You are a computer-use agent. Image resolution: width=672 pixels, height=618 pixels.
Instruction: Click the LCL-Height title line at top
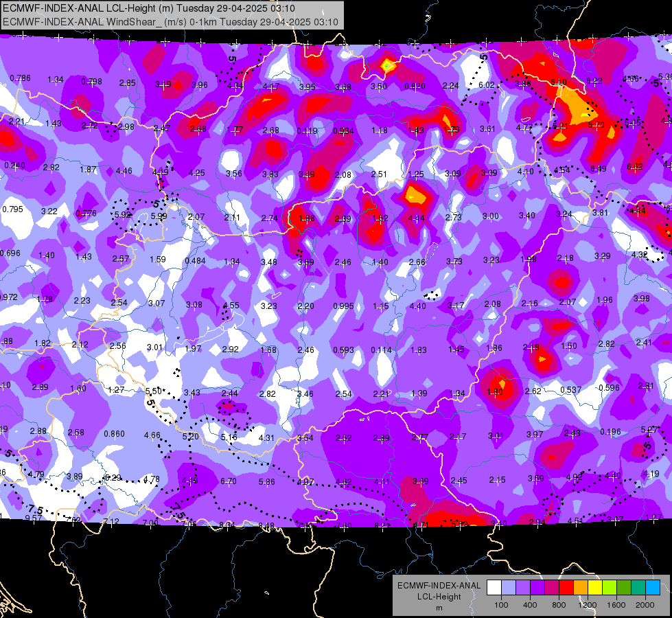click(149, 8)
